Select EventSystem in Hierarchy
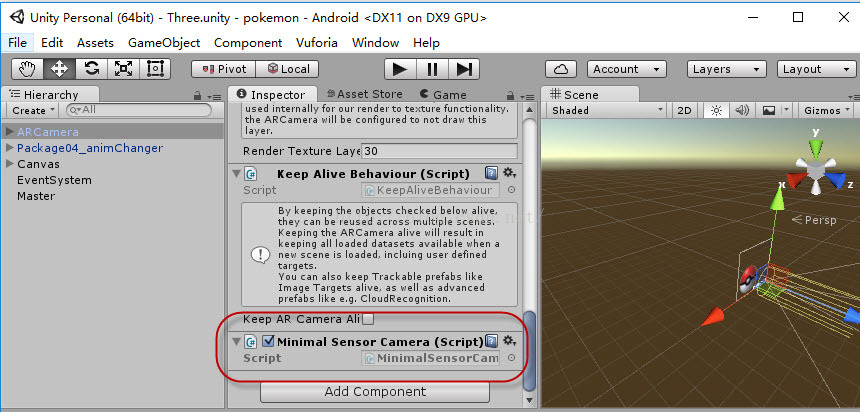The height and width of the screenshot is (412, 860). click(x=54, y=180)
